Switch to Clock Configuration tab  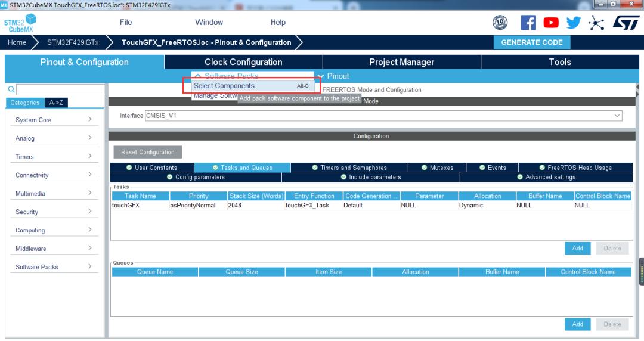click(x=243, y=62)
